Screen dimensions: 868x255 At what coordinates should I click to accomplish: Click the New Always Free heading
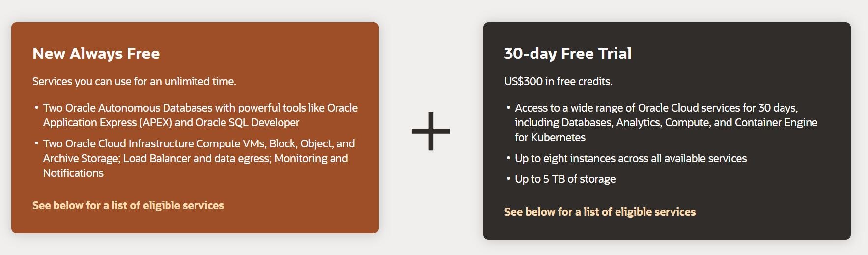coord(96,53)
